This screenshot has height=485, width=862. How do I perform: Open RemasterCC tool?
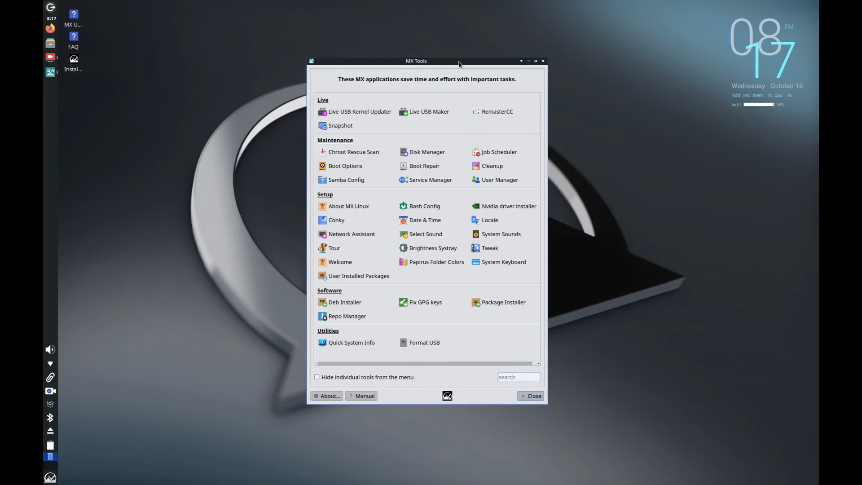(x=493, y=112)
